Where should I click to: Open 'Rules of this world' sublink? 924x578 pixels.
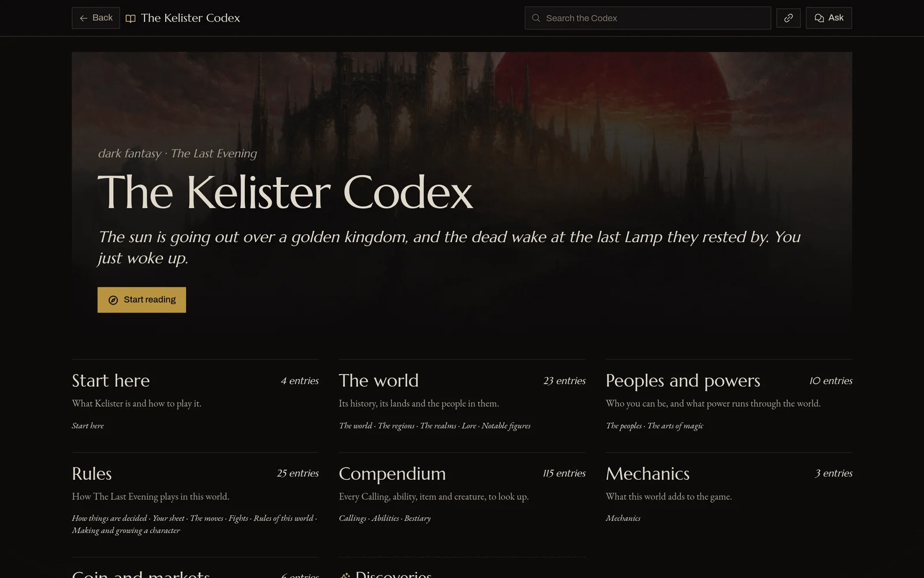(284, 518)
